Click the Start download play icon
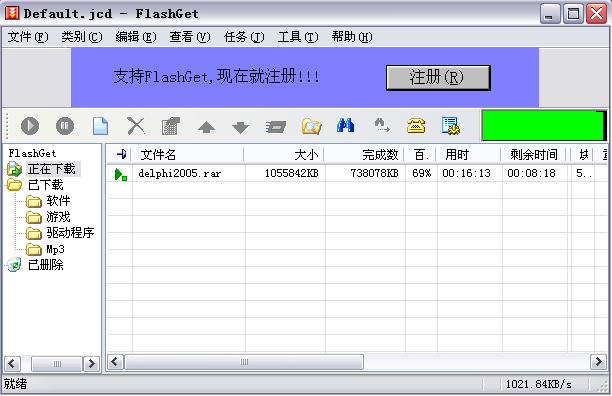 (30, 126)
